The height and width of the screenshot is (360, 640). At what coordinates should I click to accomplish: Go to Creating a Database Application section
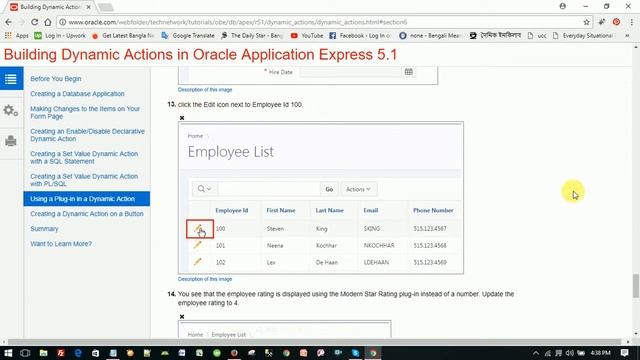[77, 94]
